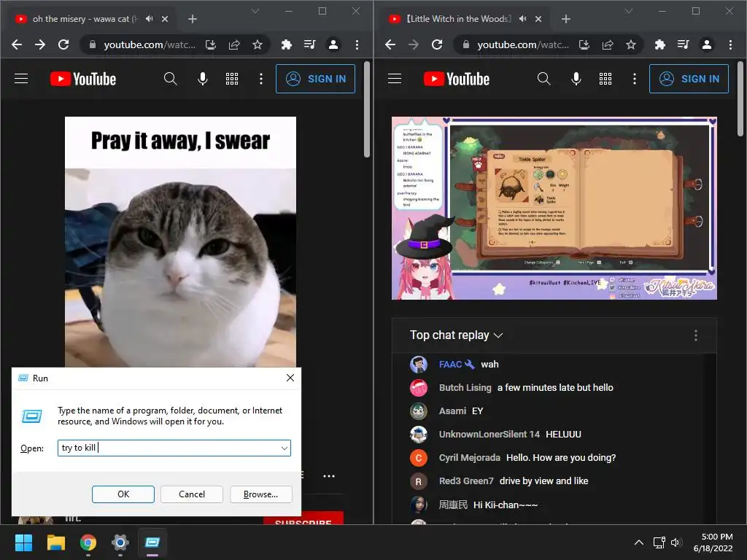
Task: Open Chrome from taskbar
Action: [88, 542]
